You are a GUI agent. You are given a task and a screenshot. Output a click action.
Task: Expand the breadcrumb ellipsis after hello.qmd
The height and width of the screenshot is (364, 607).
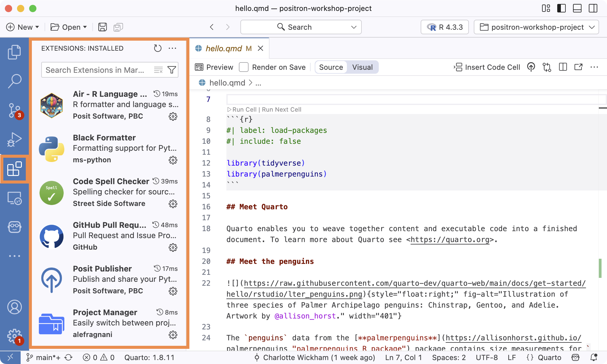coord(258,83)
